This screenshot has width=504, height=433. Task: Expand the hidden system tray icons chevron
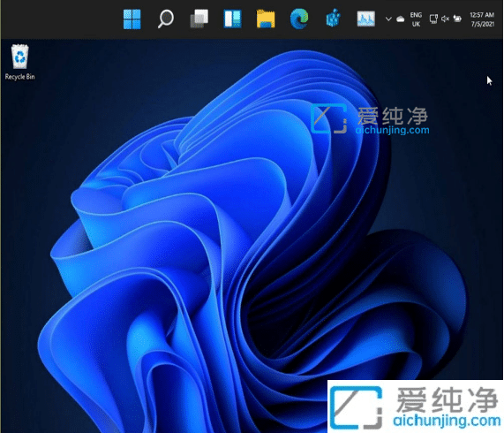click(388, 19)
